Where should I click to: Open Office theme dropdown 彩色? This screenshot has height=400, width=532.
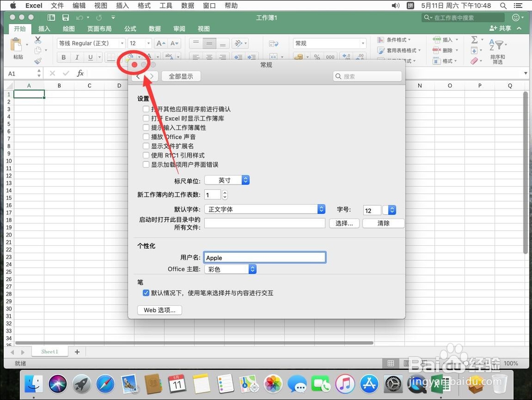tap(230, 269)
